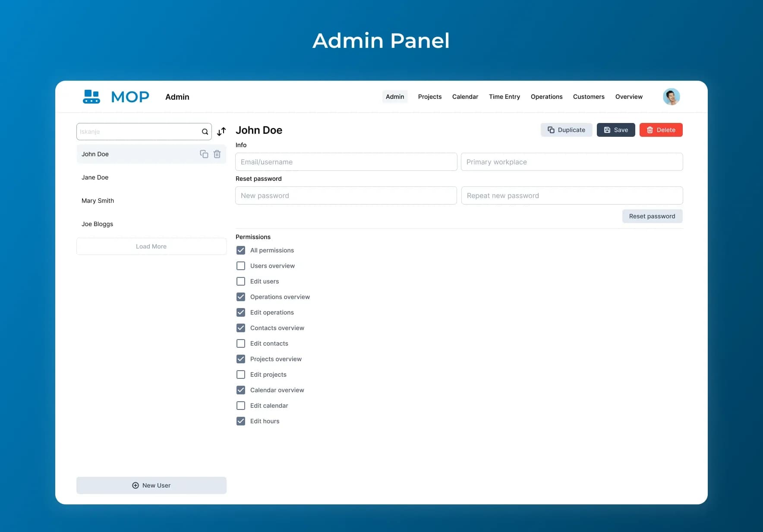The image size is (763, 532).
Task: Open the Admin nav tab
Action: click(x=395, y=97)
